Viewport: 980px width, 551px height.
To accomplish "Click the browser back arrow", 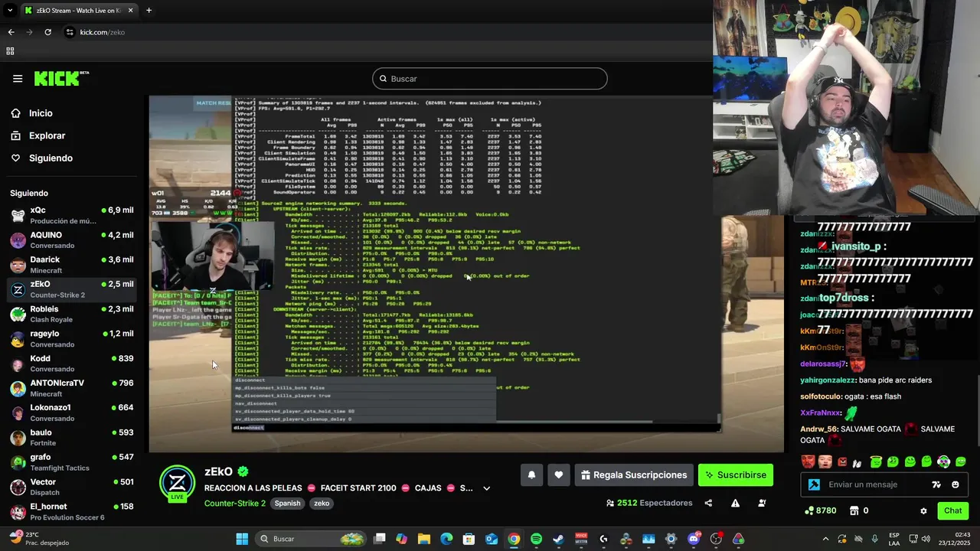I will click(11, 32).
